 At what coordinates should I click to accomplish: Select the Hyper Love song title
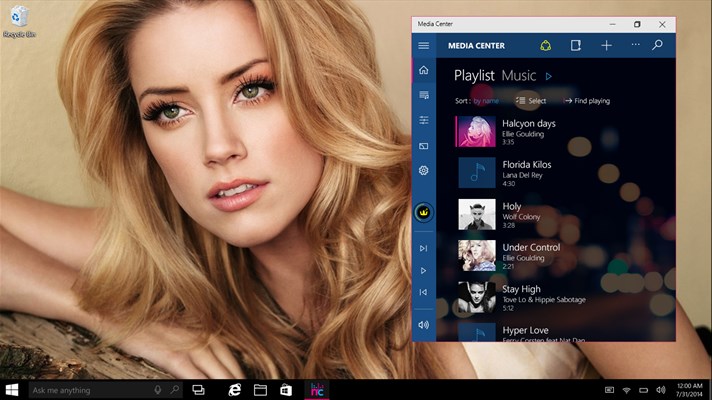525,331
